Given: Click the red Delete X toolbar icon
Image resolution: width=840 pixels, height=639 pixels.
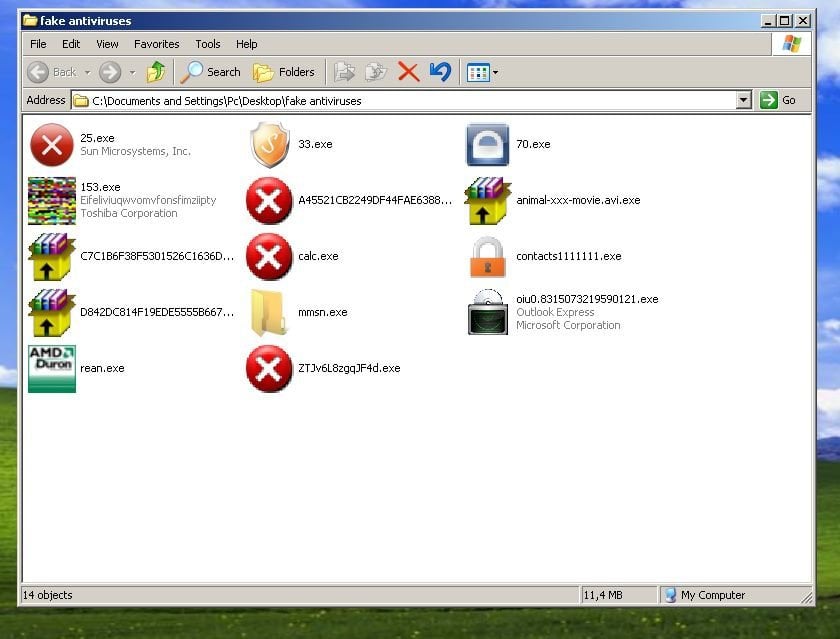Looking at the screenshot, I should point(408,72).
